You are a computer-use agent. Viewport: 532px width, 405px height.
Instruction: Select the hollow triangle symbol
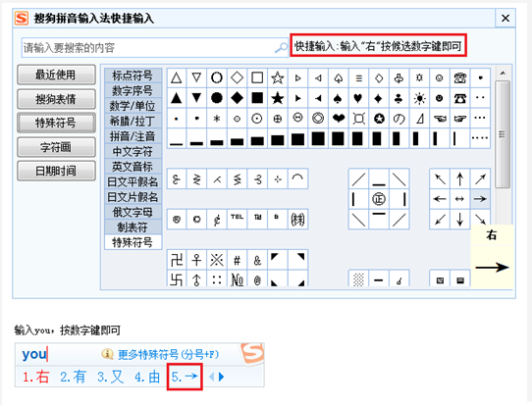click(176, 77)
